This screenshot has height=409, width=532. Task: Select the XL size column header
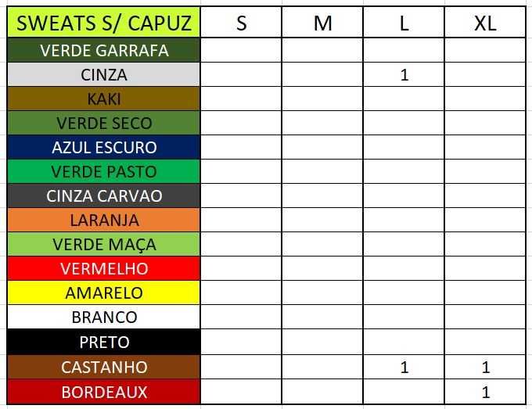click(x=486, y=23)
